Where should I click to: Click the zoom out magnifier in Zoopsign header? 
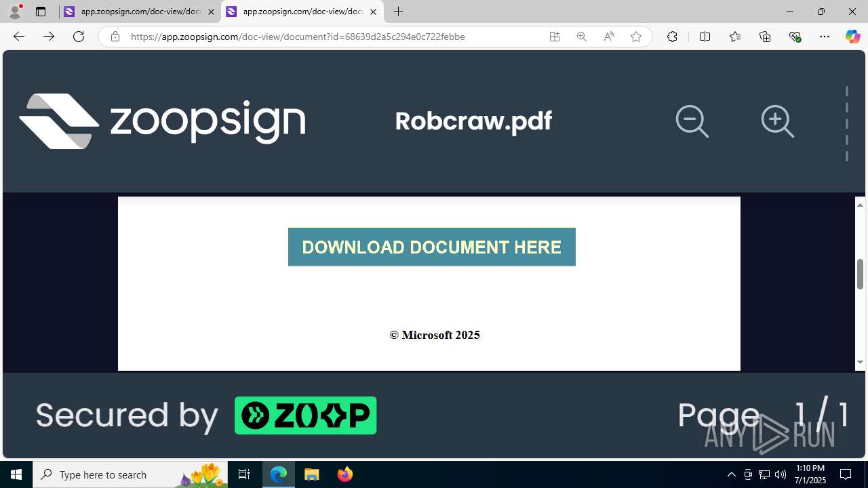(x=692, y=122)
